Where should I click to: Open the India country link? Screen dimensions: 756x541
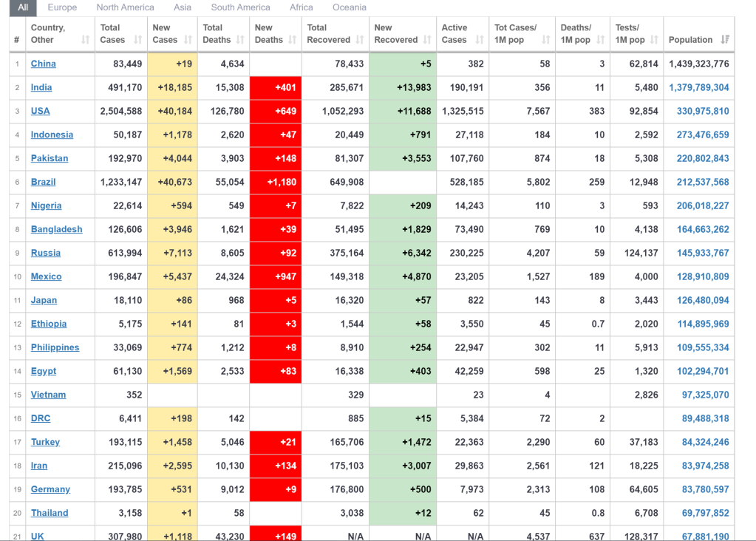click(41, 87)
